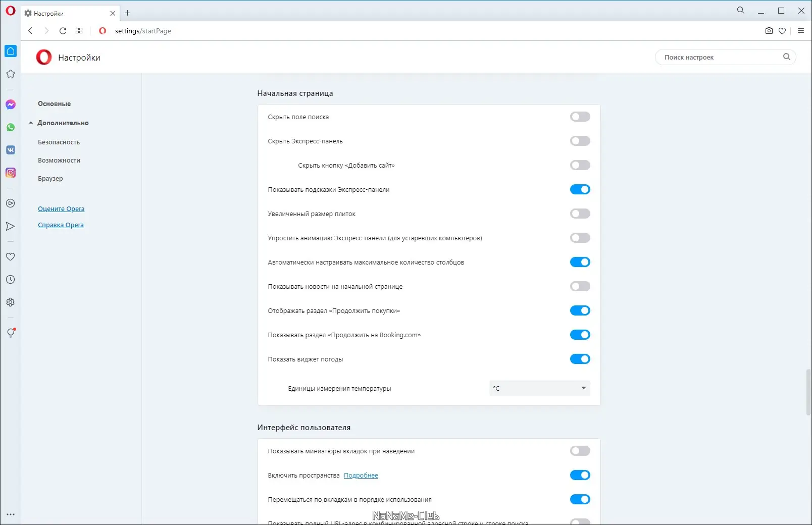
Task: Turn off "Показать виджет погоды" switch
Action: (580, 359)
